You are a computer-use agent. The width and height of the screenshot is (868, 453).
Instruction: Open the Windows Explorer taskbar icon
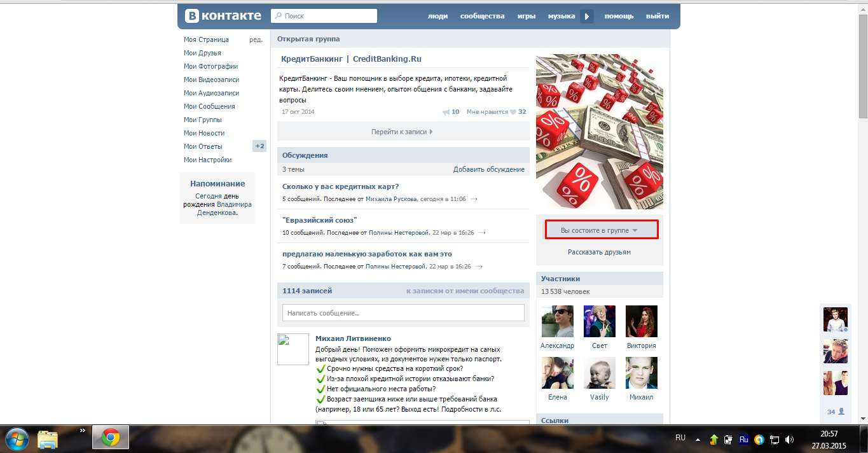pos(48,439)
